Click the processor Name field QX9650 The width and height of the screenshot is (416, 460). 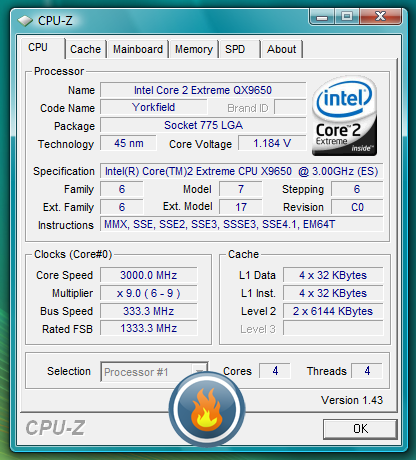click(x=203, y=90)
